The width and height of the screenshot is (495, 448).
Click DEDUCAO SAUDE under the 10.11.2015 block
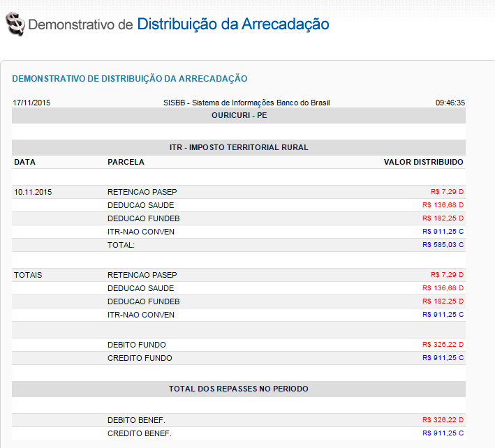pos(140,205)
